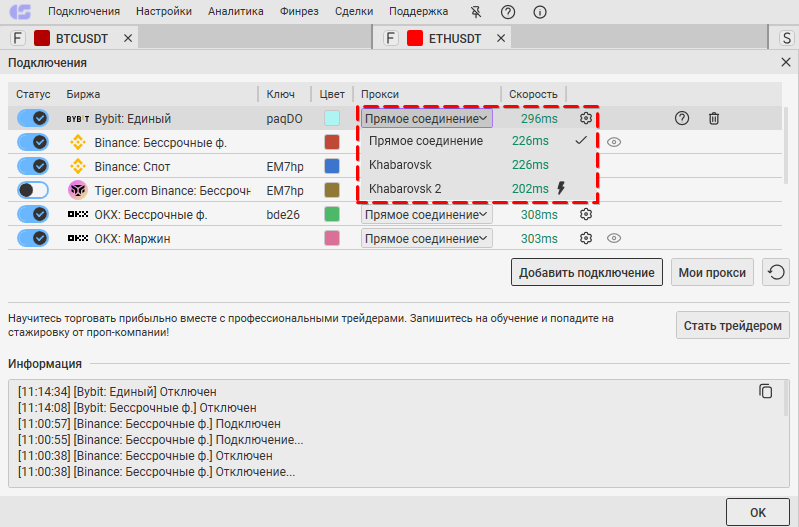Open the Подключения menu
This screenshot has width=799, height=527.
[84, 11]
